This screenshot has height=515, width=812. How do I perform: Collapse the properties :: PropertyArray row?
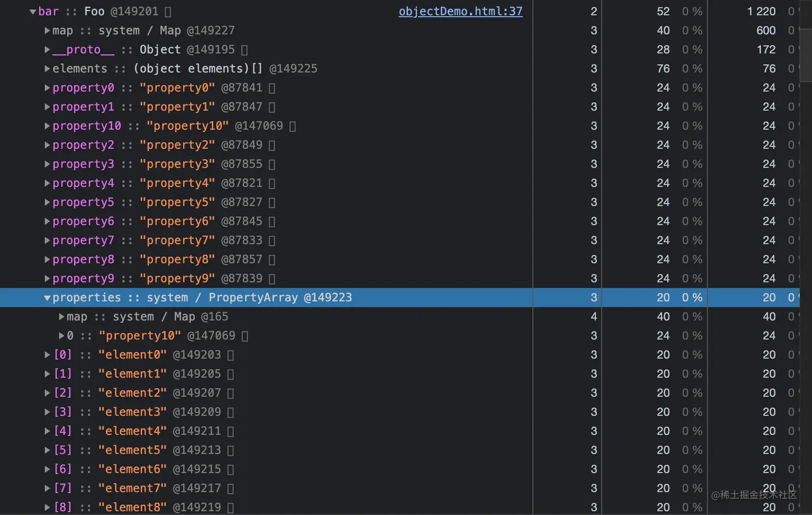(47, 298)
